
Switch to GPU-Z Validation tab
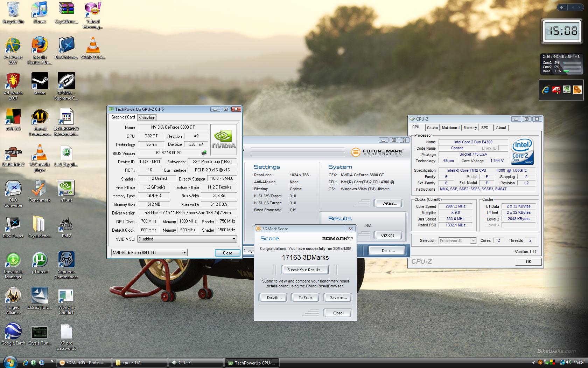click(147, 118)
